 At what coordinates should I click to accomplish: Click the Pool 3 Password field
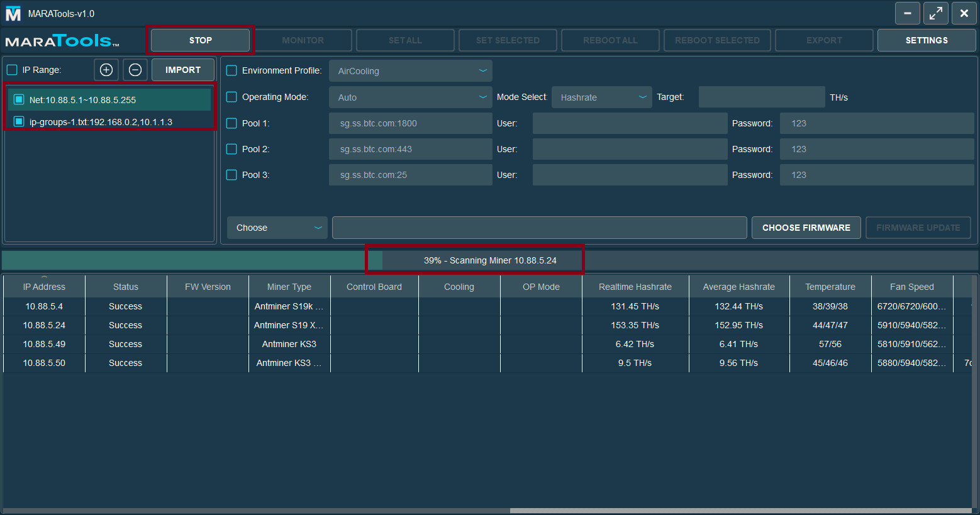[877, 175]
